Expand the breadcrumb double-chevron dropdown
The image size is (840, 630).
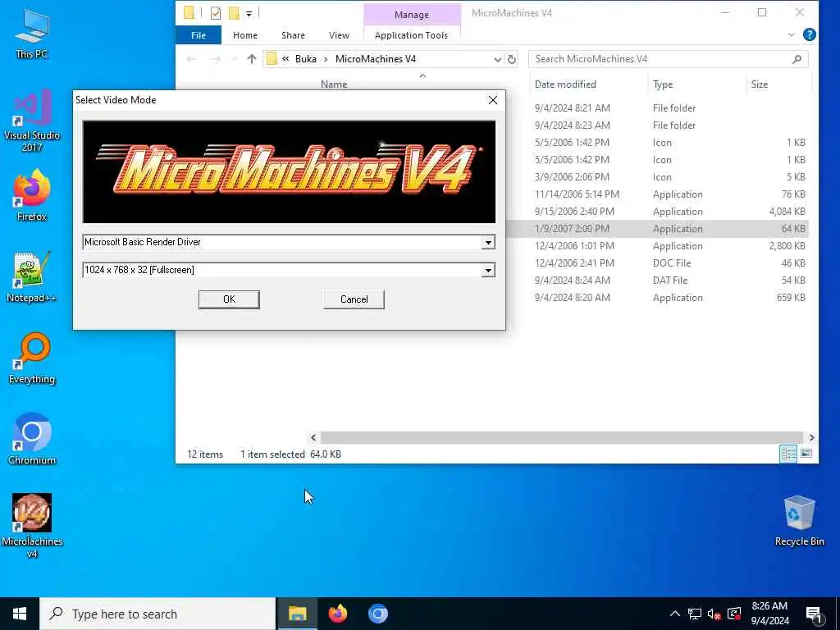point(285,59)
